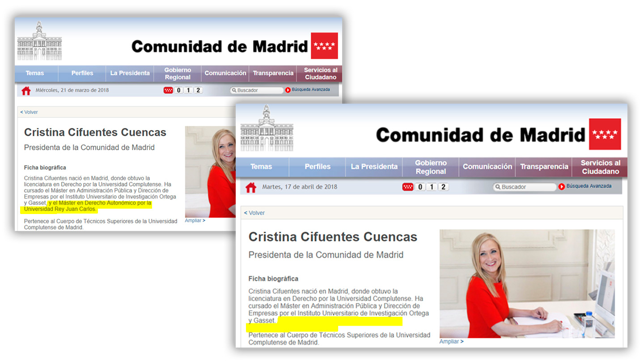Click the red home icon in the April 17 page
Image resolution: width=644 pixels, height=361 pixels.
point(251,188)
